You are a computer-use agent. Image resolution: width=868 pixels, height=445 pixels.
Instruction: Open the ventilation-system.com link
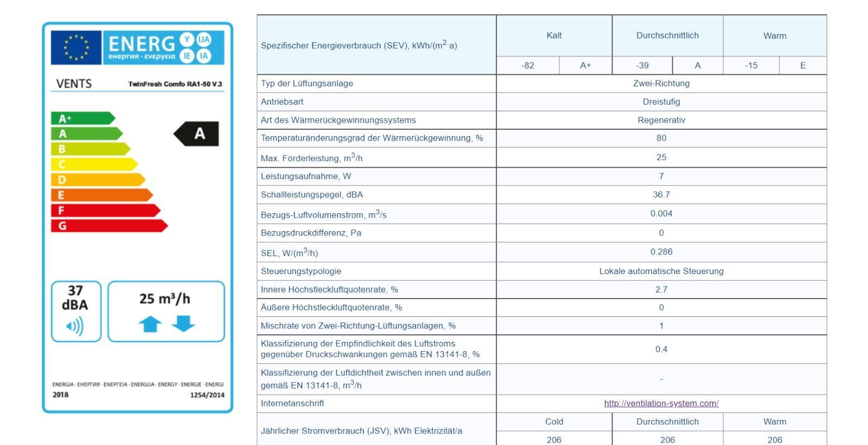click(x=661, y=403)
